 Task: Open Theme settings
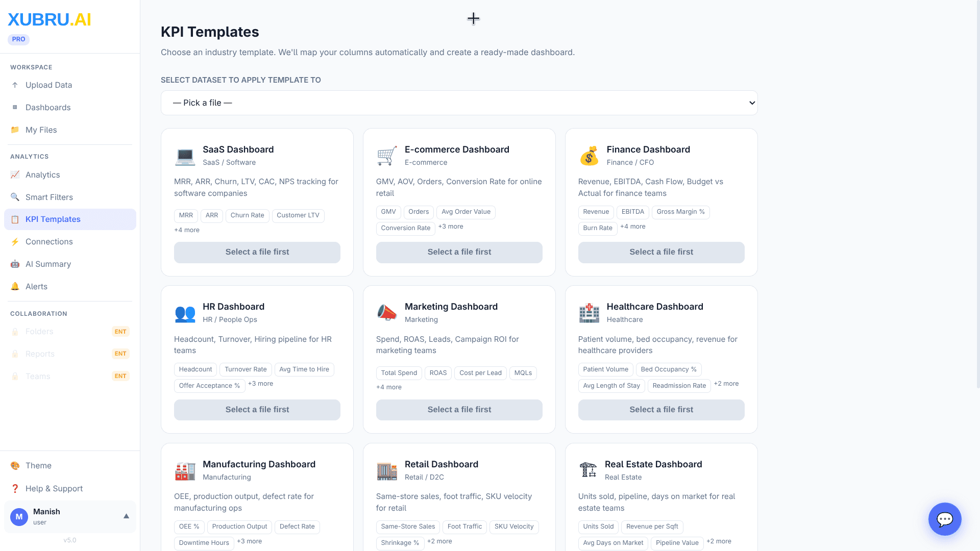[70, 466]
